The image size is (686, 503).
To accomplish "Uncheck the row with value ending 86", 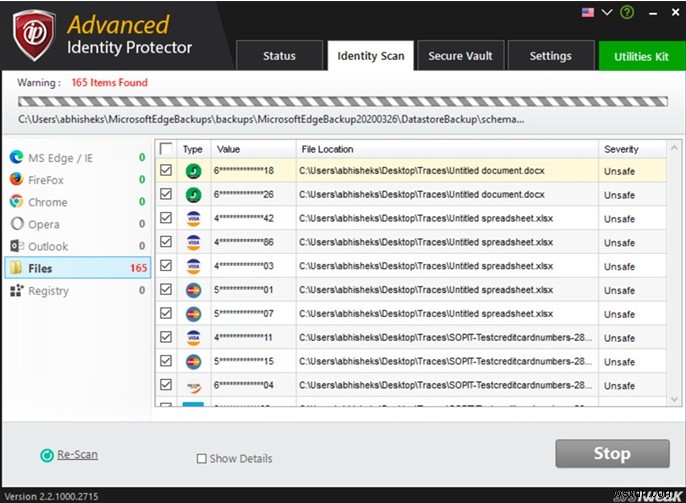I will click(166, 241).
